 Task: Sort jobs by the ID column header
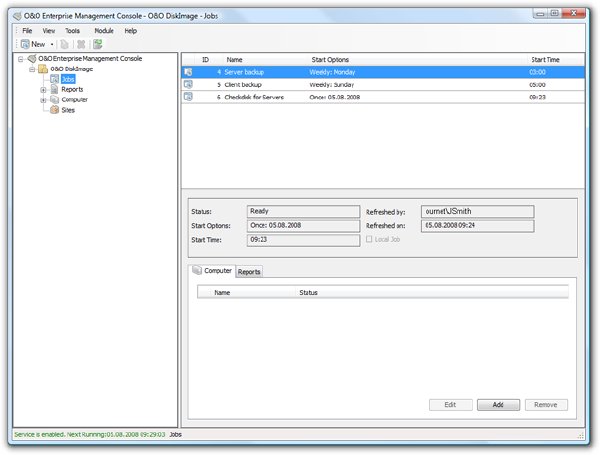point(205,60)
